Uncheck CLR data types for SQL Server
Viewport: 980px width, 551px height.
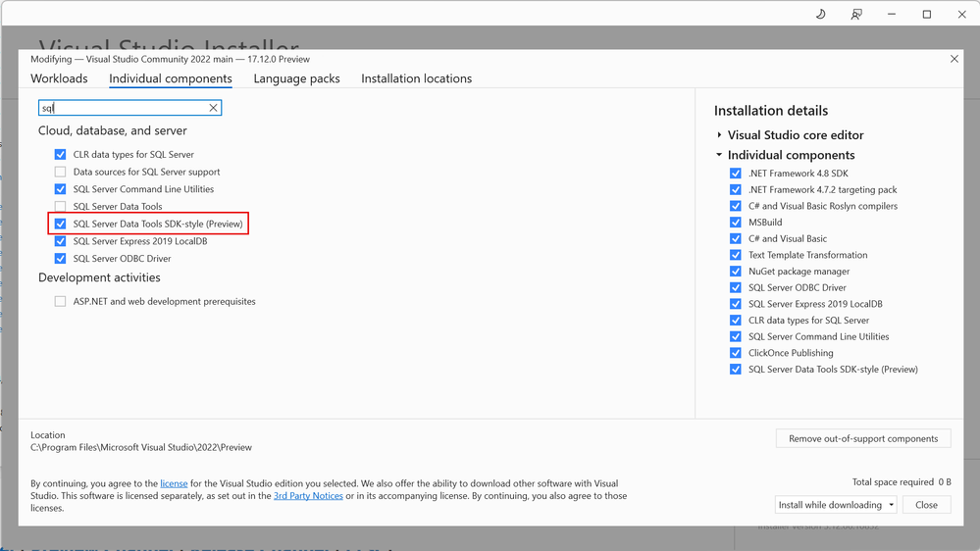[x=60, y=154]
